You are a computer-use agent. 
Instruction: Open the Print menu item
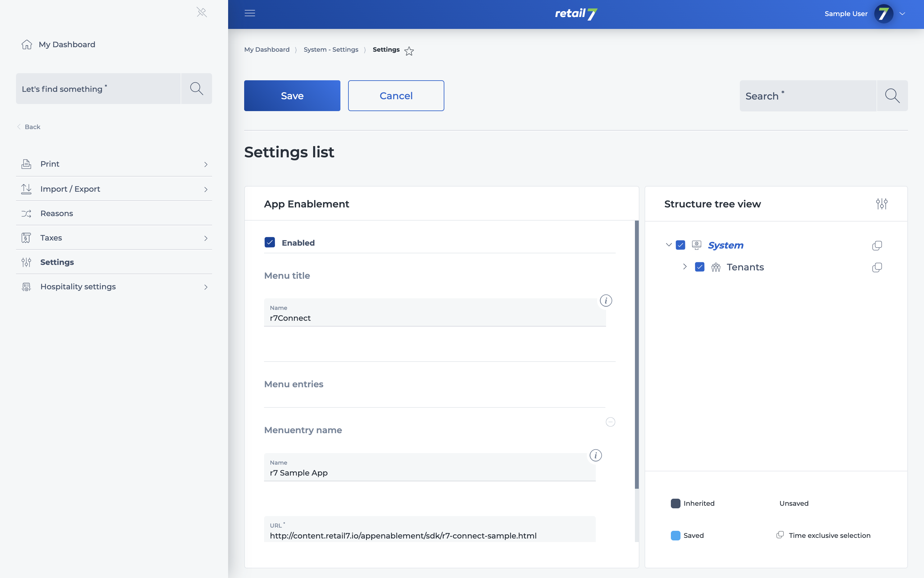click(x=114, y=164)
